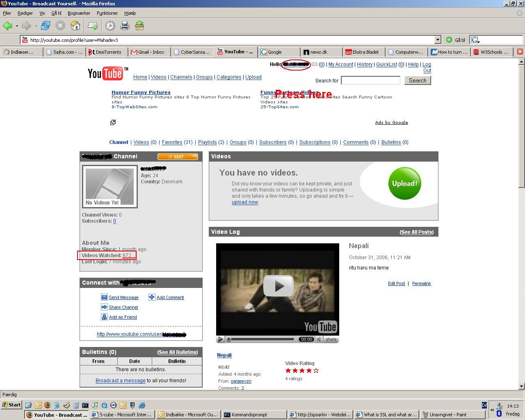Reload the page with the refresh icon
The width and height of the screenshot is (525, 420).
pyautogui.click(x=46, y=26)
